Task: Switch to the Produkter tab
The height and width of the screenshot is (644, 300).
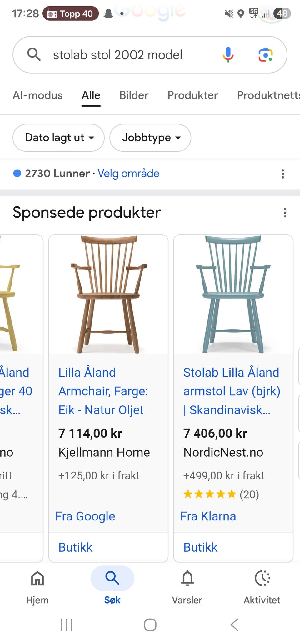Action: tap(193, 95)
